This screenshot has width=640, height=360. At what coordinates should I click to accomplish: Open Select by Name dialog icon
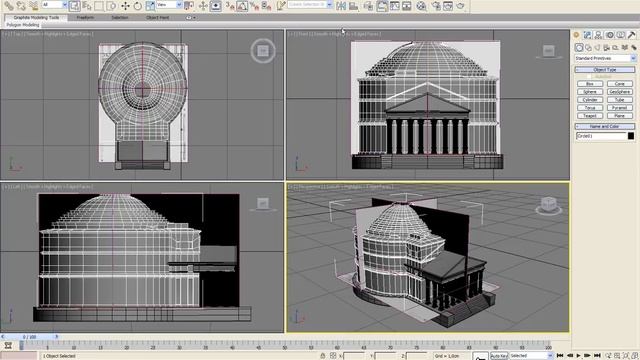87,6
